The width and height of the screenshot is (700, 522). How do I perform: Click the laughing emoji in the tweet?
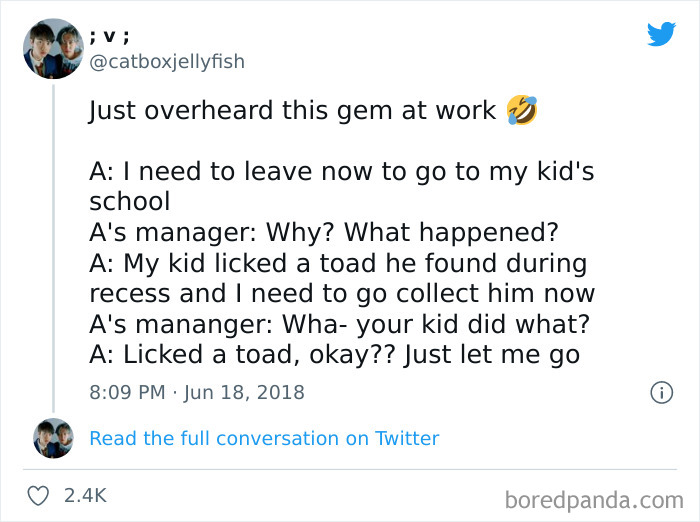(x=521, y=110)
